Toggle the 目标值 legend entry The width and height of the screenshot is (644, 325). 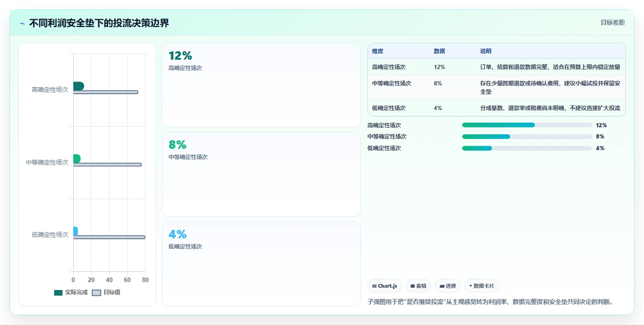pyautogui.click(x=106, y=292)
